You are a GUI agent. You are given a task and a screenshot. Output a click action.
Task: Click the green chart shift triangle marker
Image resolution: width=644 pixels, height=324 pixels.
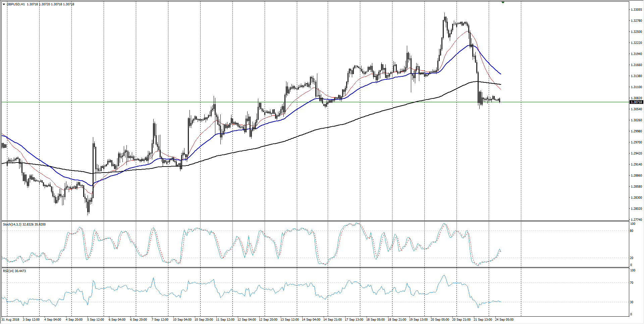click(x=503, y=2)
